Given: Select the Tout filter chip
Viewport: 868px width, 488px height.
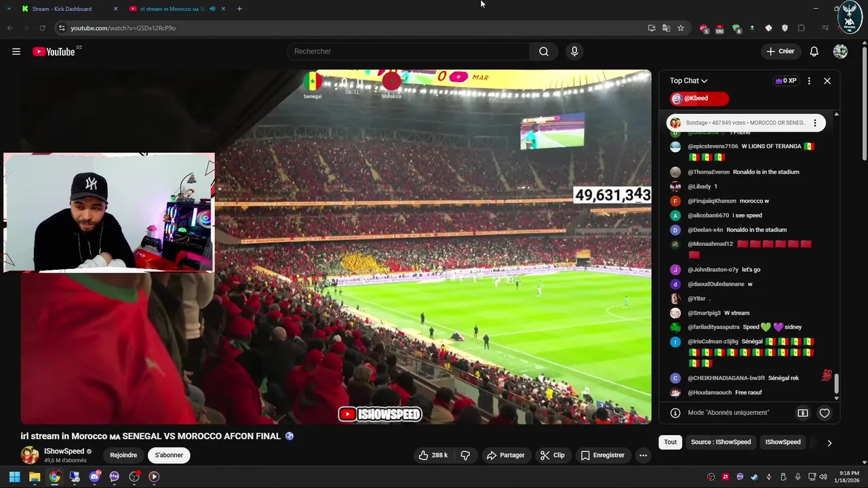Looking at the screenshot, I should coord(670,442).
